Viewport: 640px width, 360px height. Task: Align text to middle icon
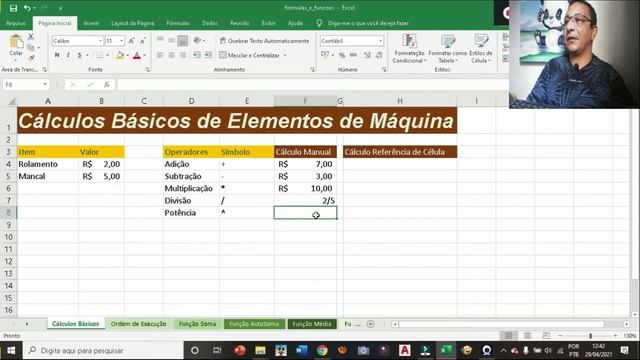(171, 40)
